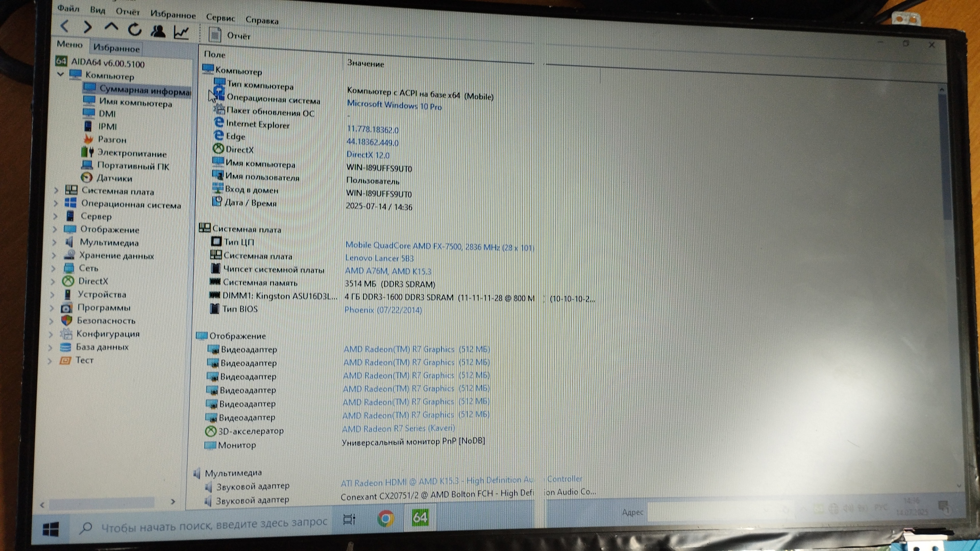Click the left pane horizontal scrollbar
The height and width of the screenshot is (551, 980).
coord(102,504)
